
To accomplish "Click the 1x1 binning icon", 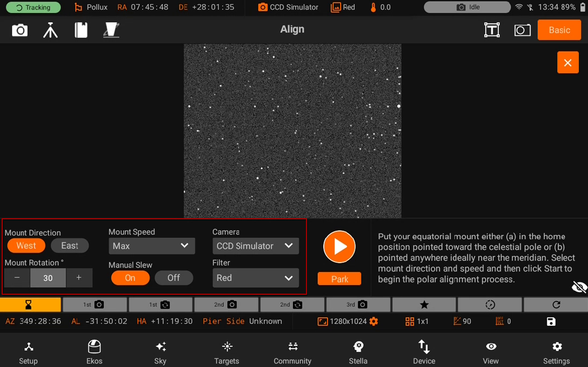I will pyautogui.click(x=410, y=322).
